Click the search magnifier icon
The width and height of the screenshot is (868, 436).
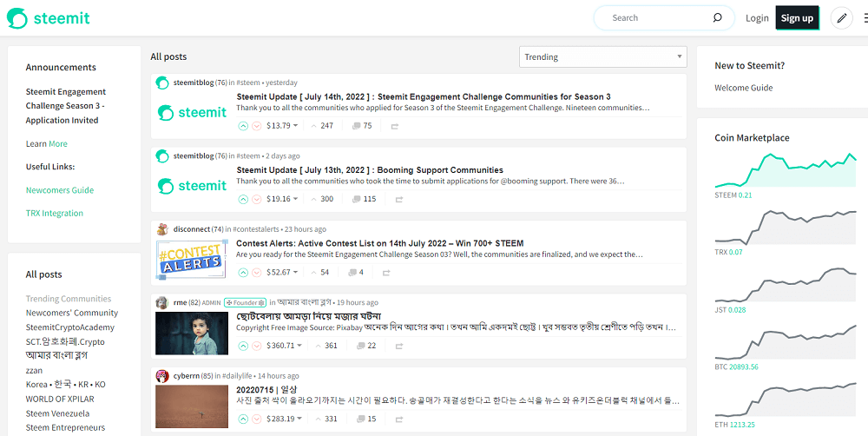[718, 17]
